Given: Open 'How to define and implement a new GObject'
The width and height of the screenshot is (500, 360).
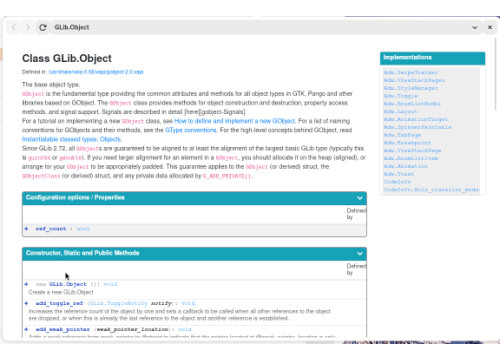Looking at the screenshot, I should 235,121.
